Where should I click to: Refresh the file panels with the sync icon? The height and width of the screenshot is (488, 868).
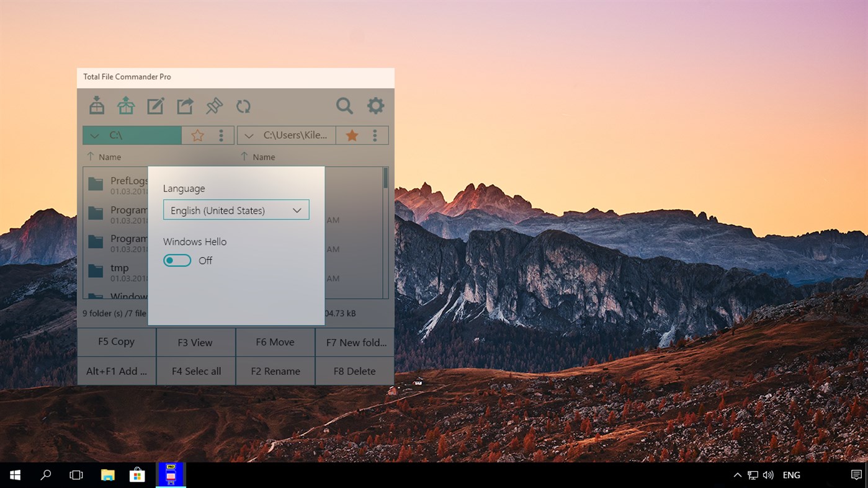(243, 105)
